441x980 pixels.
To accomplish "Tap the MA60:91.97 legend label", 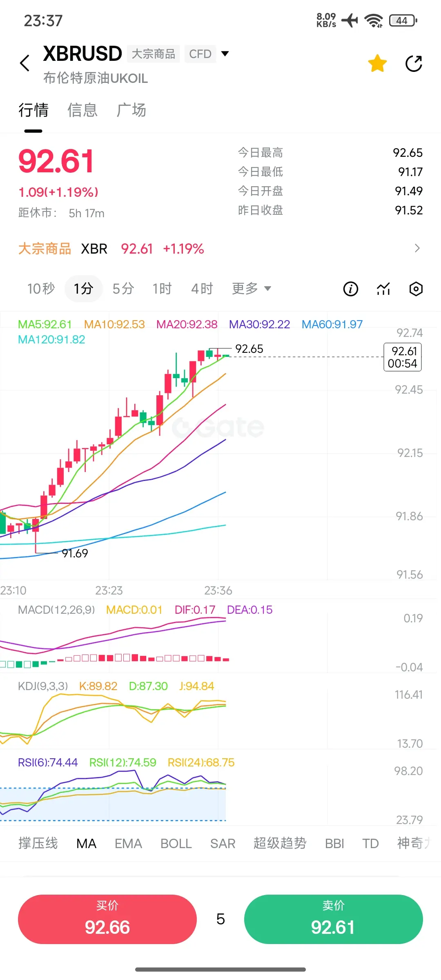I will 332,324.
